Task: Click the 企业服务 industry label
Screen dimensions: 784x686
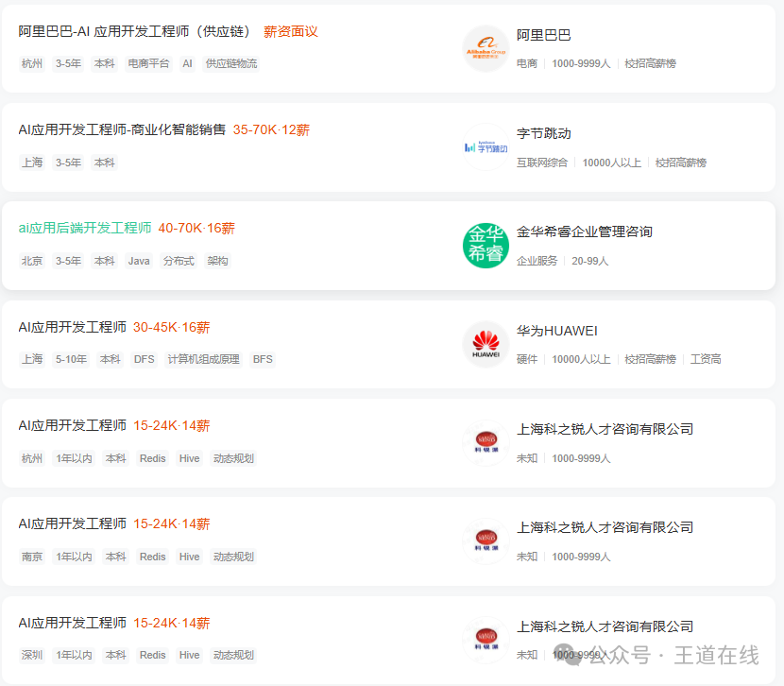Action: click(537, 261)
